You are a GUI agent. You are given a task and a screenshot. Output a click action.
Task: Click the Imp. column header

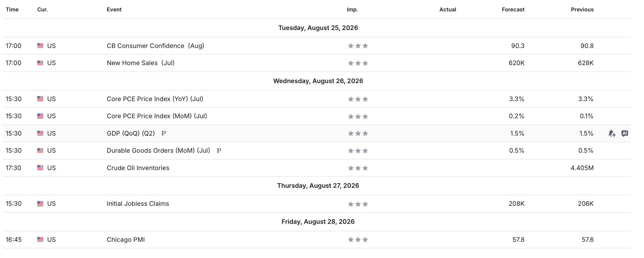[352, 9]
